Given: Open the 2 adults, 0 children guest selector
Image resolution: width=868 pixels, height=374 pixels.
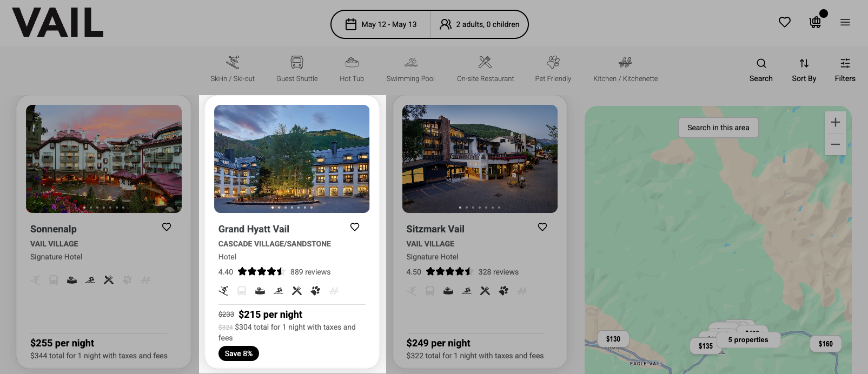Looking at the screenshot, I should pos(479,24).
